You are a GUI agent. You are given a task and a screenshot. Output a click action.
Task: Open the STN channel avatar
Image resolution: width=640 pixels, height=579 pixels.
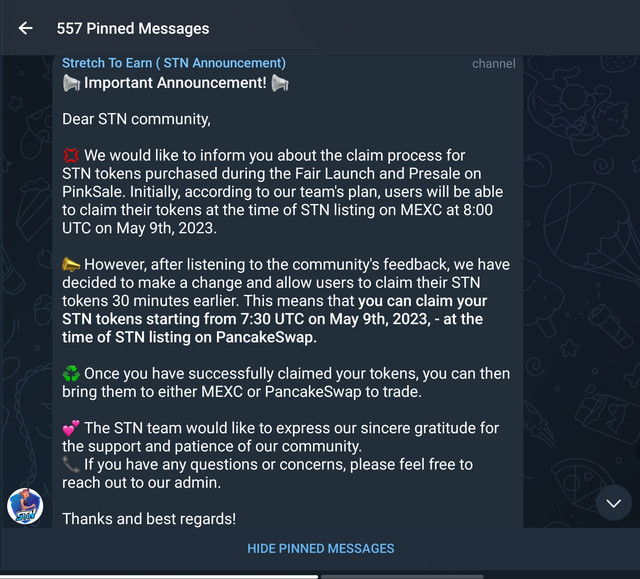click(x=25, y=506)
